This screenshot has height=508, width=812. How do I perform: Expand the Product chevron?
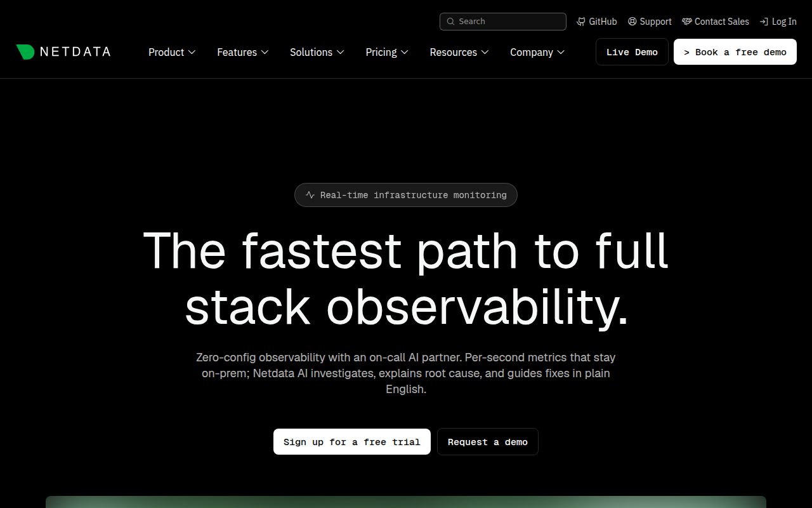(x=192, y=52)
